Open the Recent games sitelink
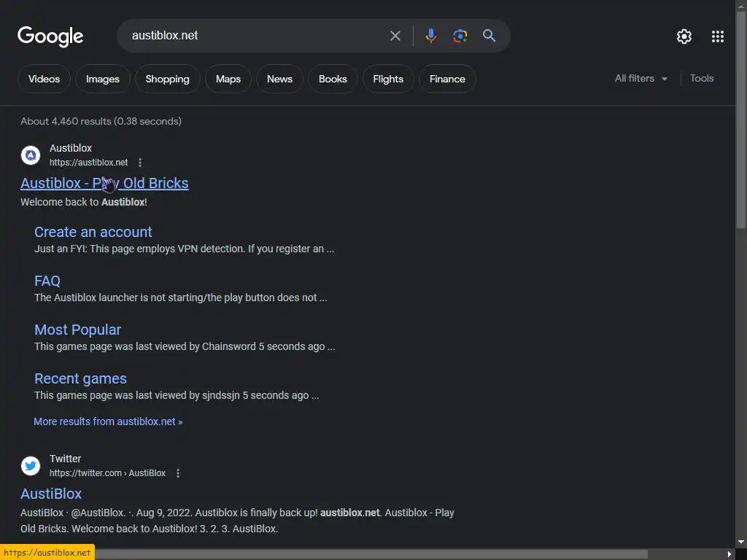The height and width of the screenshot is (560, 747). point(80,378)
